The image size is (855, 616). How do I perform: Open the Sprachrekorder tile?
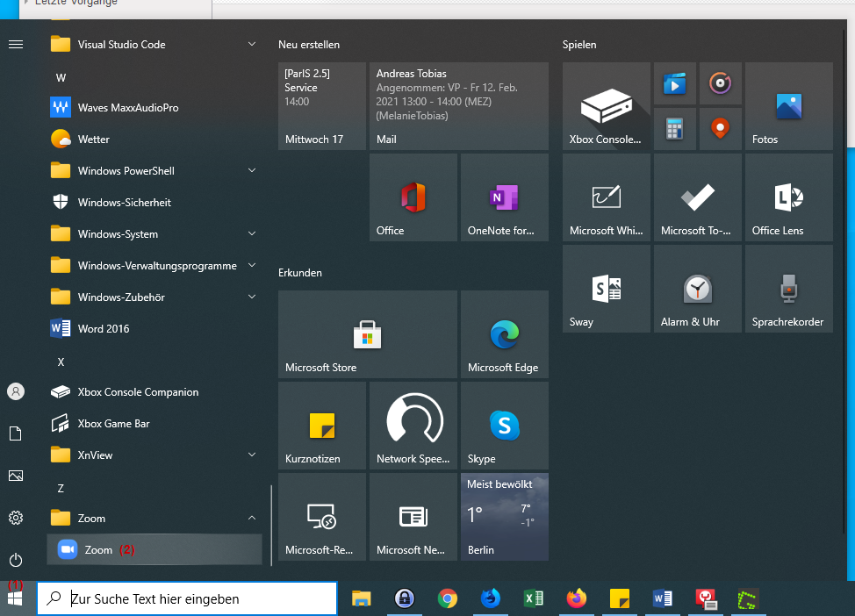point(788,289)
